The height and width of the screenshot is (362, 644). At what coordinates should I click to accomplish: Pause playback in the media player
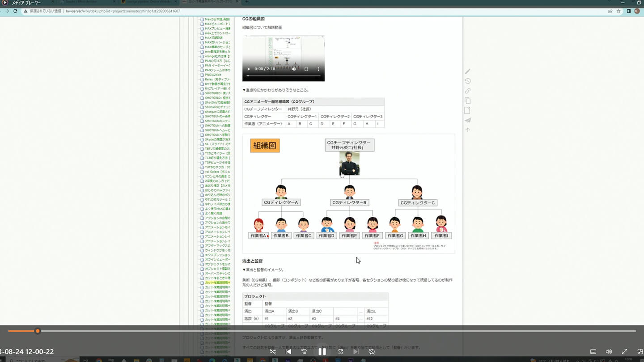pyautogui.click(x=322, y=352)
